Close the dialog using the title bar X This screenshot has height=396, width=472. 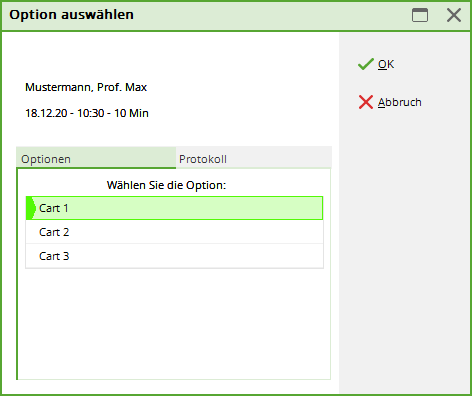point(454,15)
